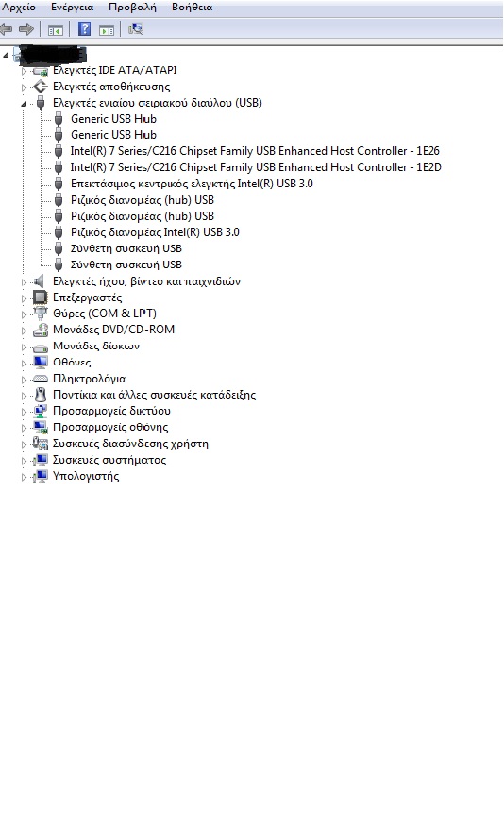Click the Back arrow toolbar icon

pyautogui.click(x=7, y=29)
